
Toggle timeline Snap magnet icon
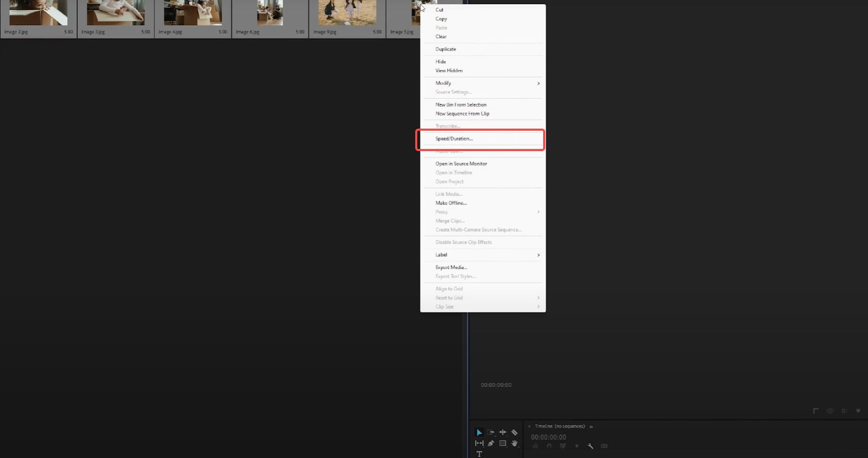(549, 446)
